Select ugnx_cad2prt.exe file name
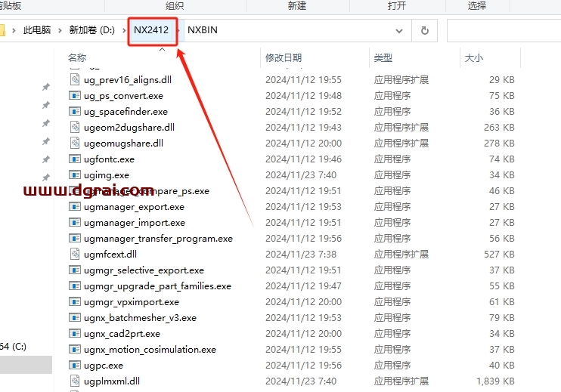The width and height of the screenshot is (561, 392). click(122, 334)
